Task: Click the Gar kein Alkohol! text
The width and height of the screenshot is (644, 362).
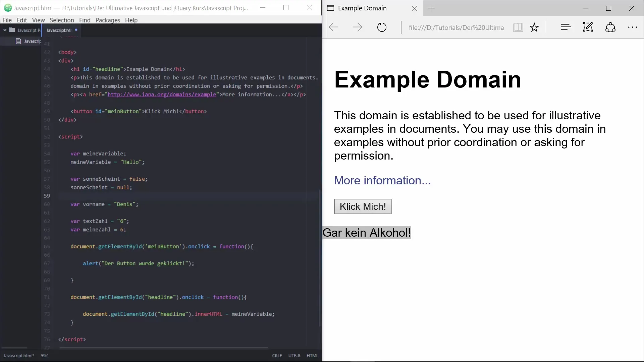Action: pos(367,233)
